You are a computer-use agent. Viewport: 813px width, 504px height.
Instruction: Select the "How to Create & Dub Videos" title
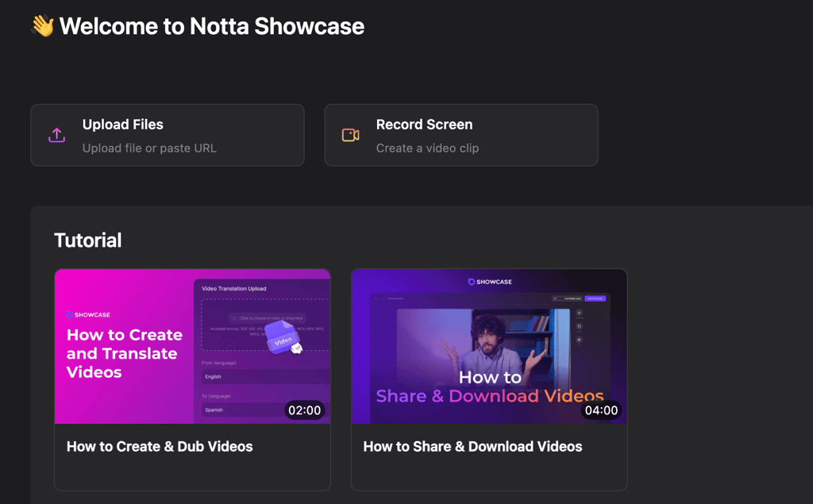(x=160, y=447)
